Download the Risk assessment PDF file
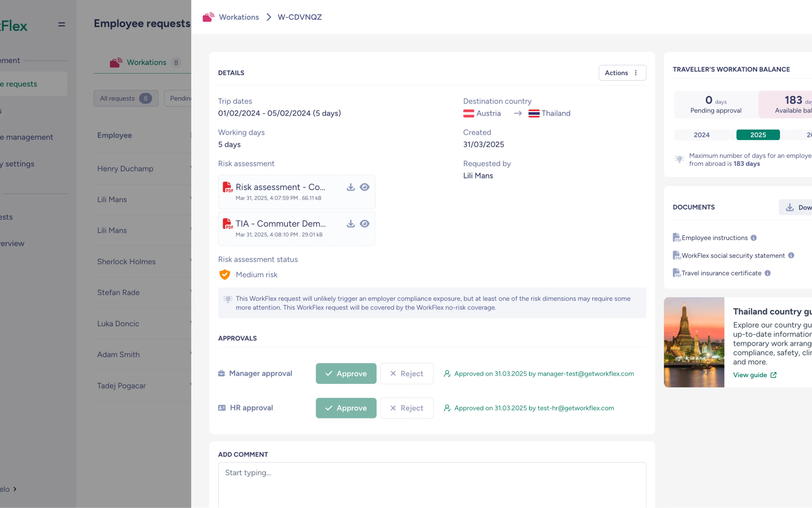 pyautogui.click(x=351, y=187)
